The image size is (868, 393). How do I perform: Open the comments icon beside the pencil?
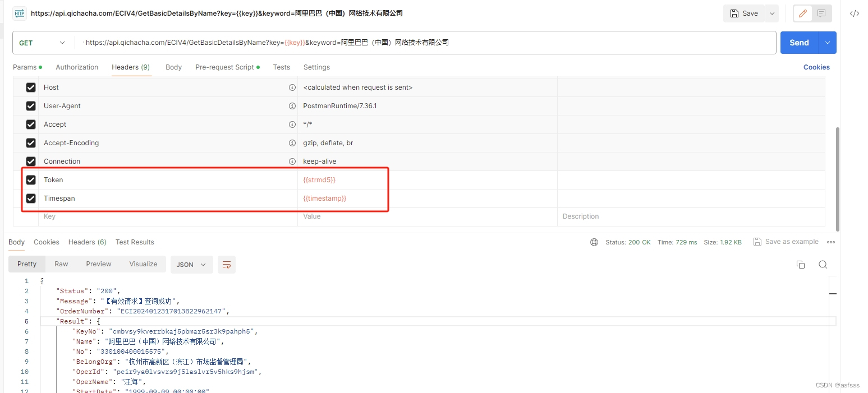coord(821,13)
